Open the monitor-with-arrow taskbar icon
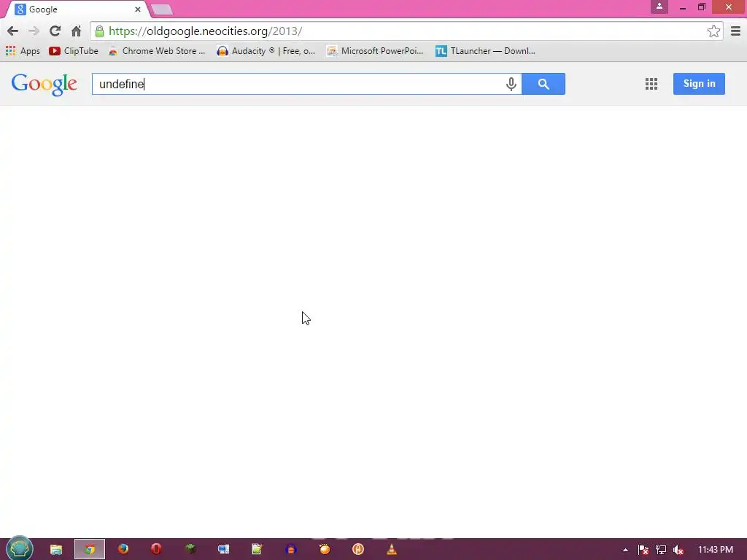 tap(223, 549)
